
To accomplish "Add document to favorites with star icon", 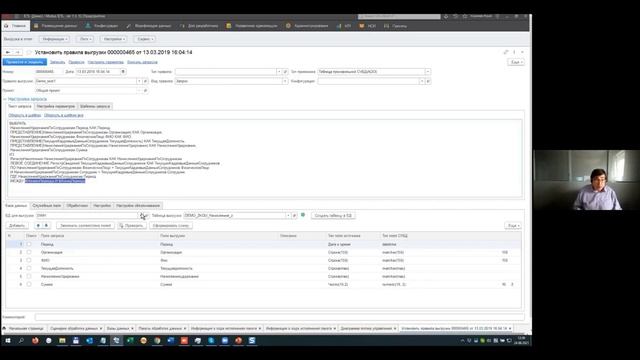I will [x=29, y=52].
